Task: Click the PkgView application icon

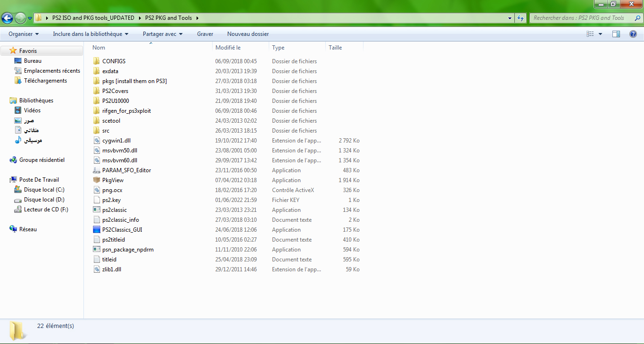Action: coord(97,180)
